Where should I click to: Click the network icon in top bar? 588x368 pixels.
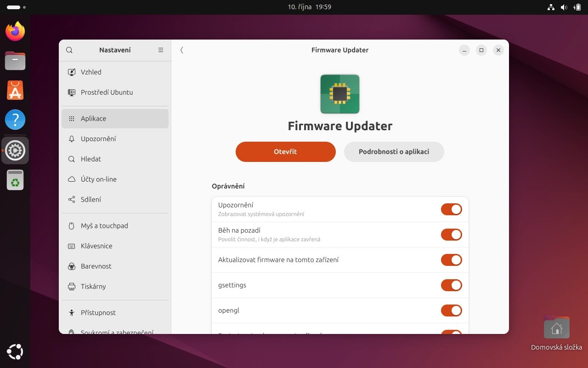(x=551, y=7)
